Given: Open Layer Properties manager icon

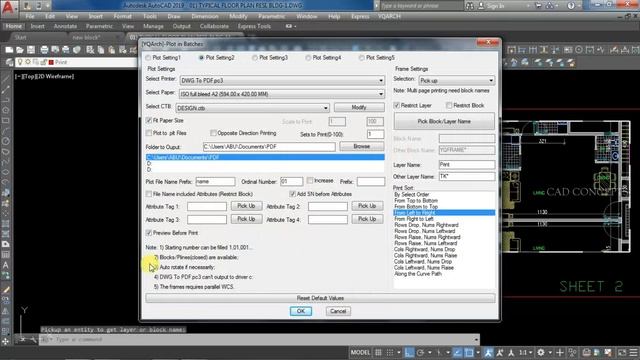Looking at the screenshot, I should (x=9, y=62).
